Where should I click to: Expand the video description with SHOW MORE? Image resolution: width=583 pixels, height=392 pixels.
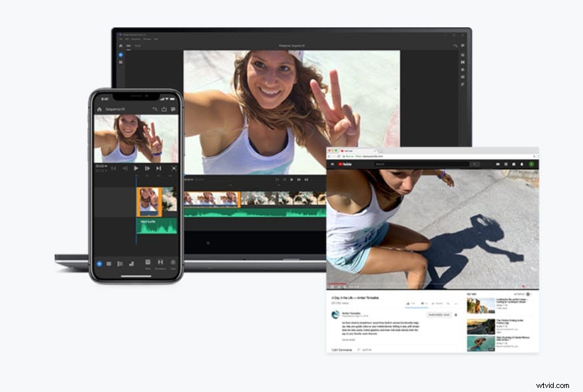coord(348,339)
